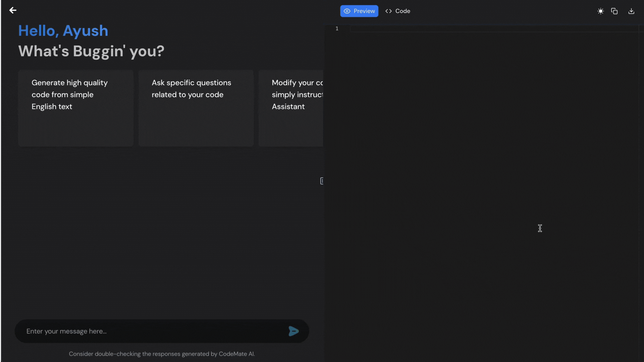Select the Generate high quality code card
This screenshot has width=644, height=362.
click(76, 108)
